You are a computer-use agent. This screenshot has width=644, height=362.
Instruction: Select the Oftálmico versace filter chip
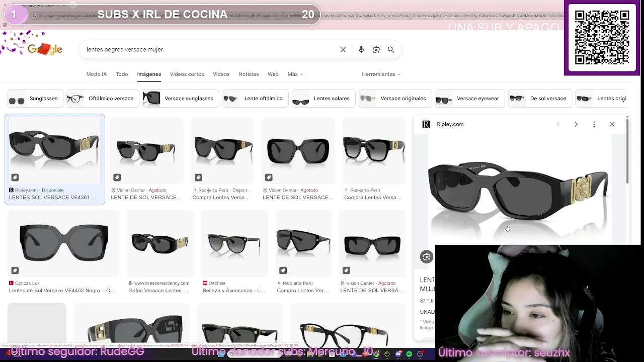click(x=103, y=99)
